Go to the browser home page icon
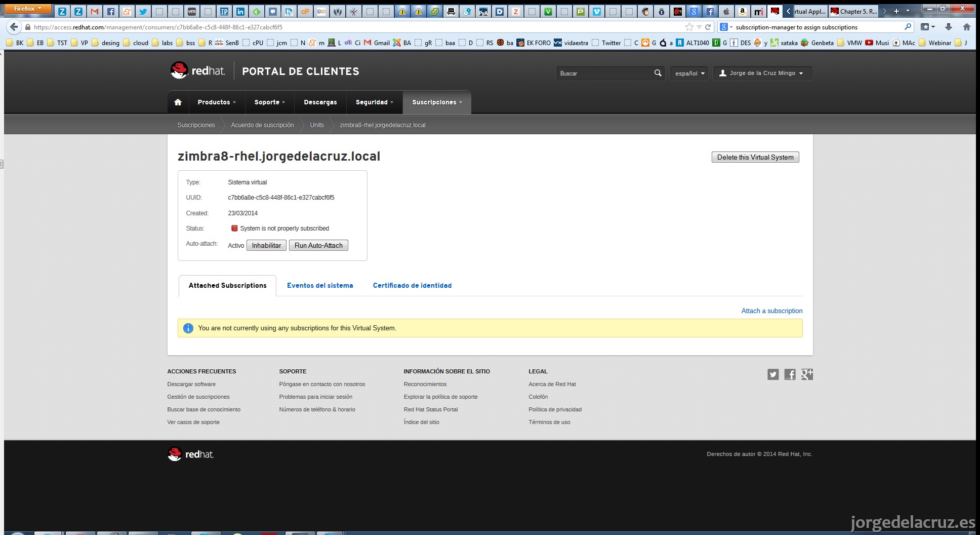Image resolution: width=980 pixels, height=535 pixels. point(967,27)
